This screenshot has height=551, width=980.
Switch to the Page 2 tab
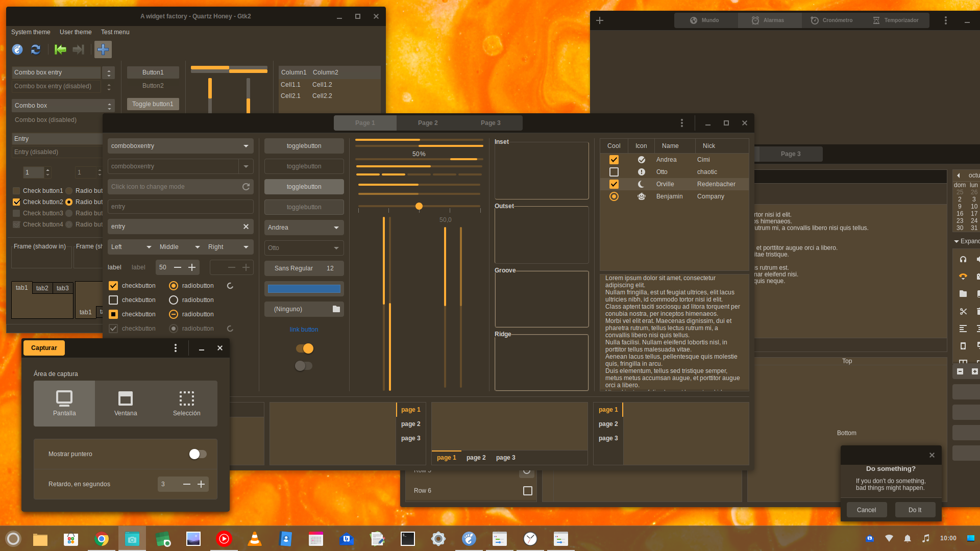(x=427, y=122)
